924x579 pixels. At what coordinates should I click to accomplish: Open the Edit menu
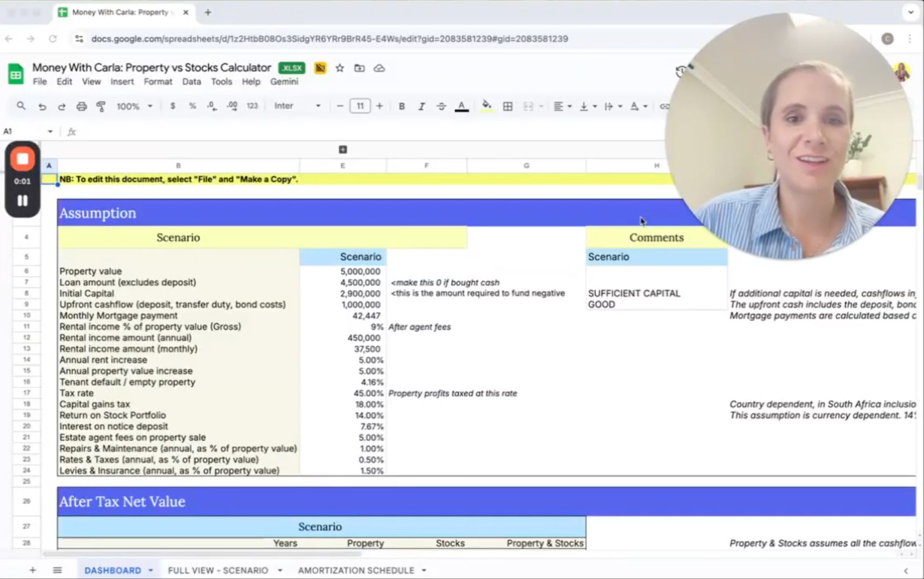point(64,82)
